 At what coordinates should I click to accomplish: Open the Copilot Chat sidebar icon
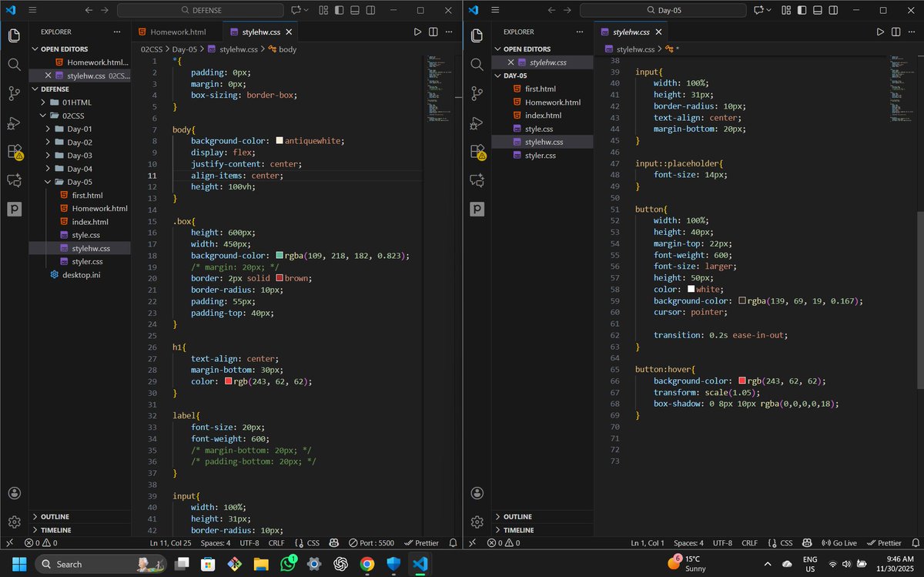[x=14, y=179]
